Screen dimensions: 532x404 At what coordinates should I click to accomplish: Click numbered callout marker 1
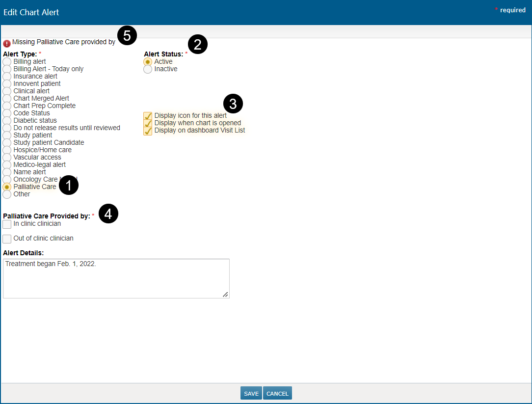69,185
